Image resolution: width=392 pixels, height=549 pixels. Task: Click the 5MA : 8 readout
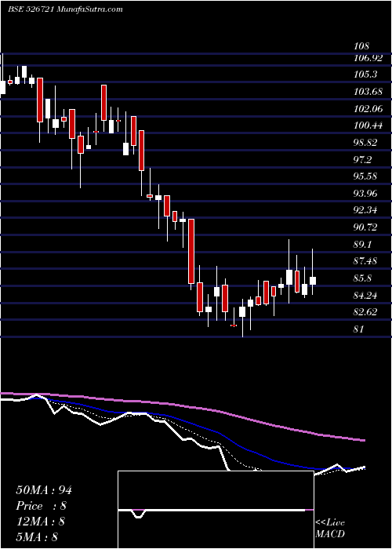tap(37, 536)
